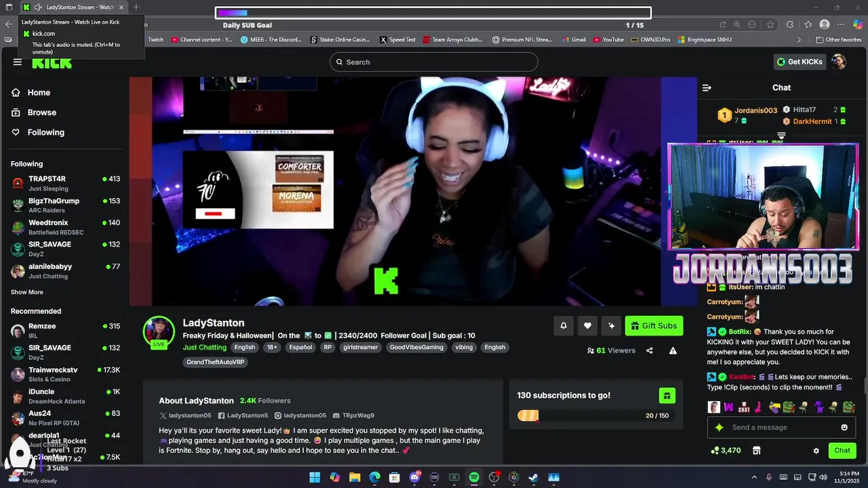Open Weedtronix channel in Following

point(66,227)
